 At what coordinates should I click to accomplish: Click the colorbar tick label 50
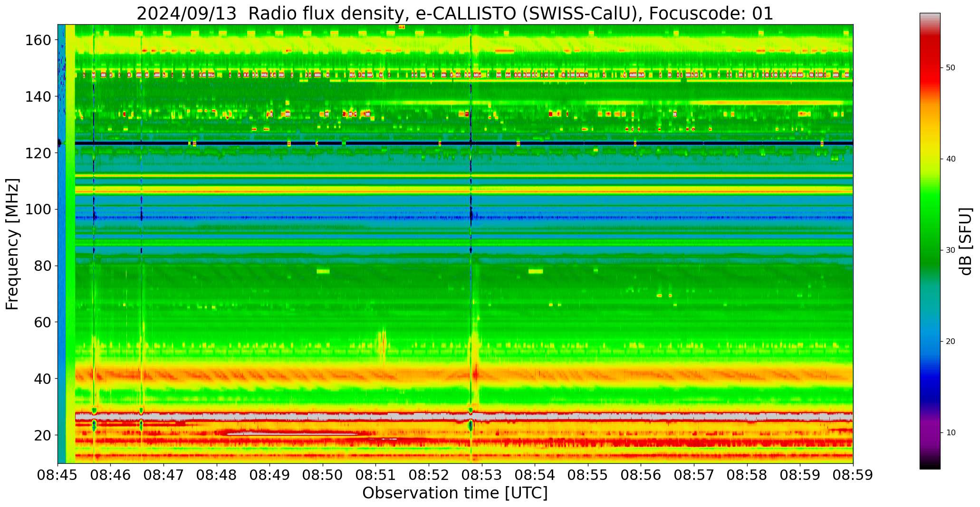pos(951,68)
